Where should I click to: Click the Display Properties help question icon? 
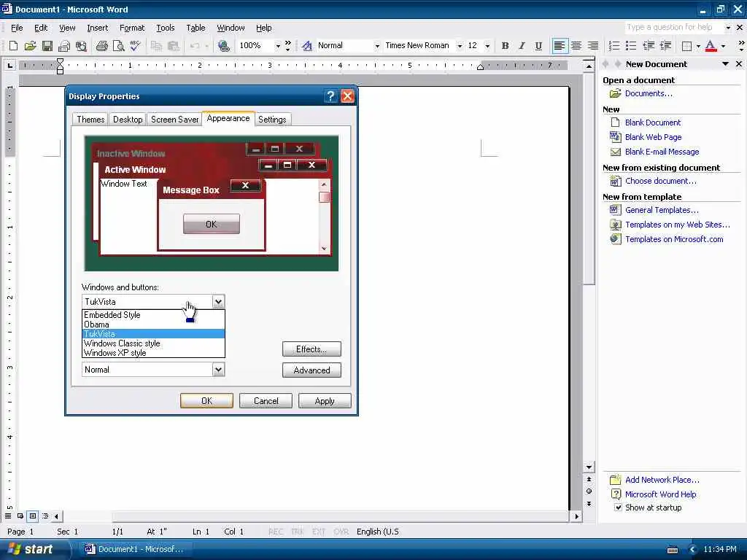(330, 96)
